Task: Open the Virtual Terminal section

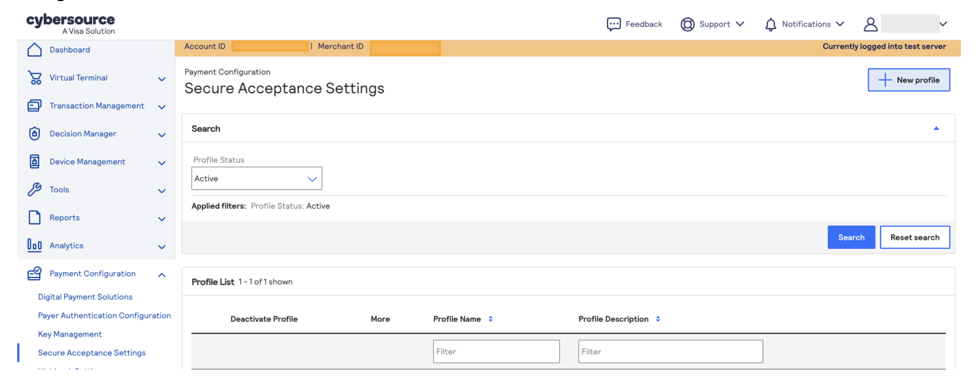Action: pos(78,78)
